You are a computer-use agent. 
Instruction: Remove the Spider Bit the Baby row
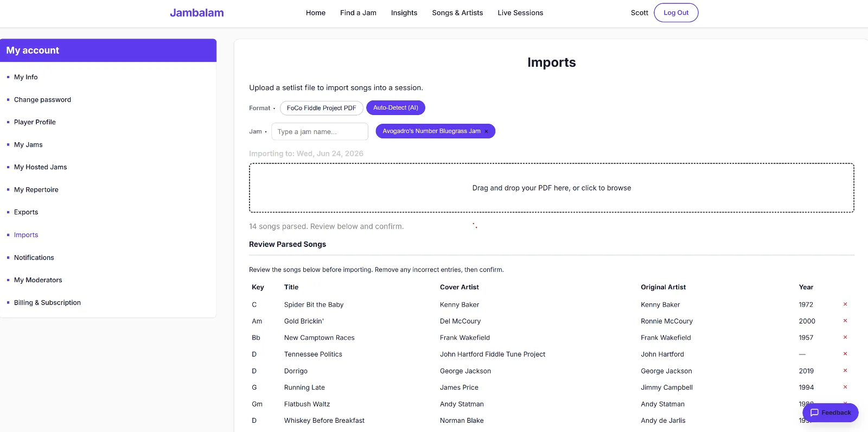[x=845, y=304]
